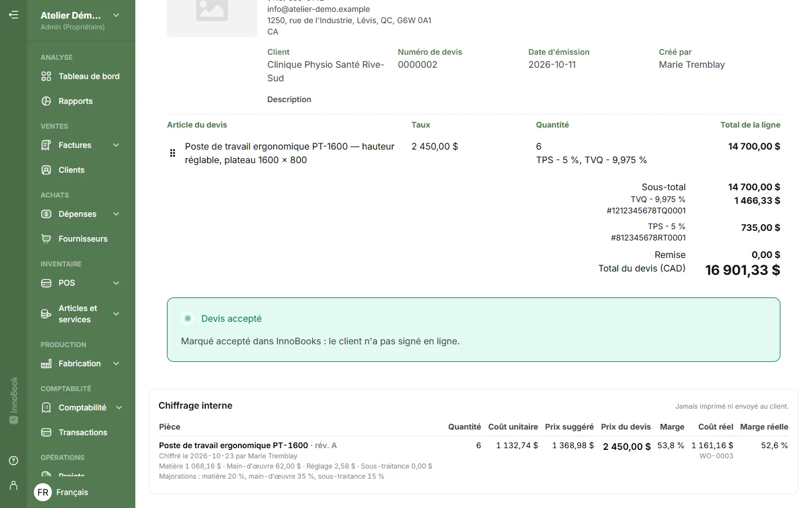Open the user account icon

coord(14,485)
